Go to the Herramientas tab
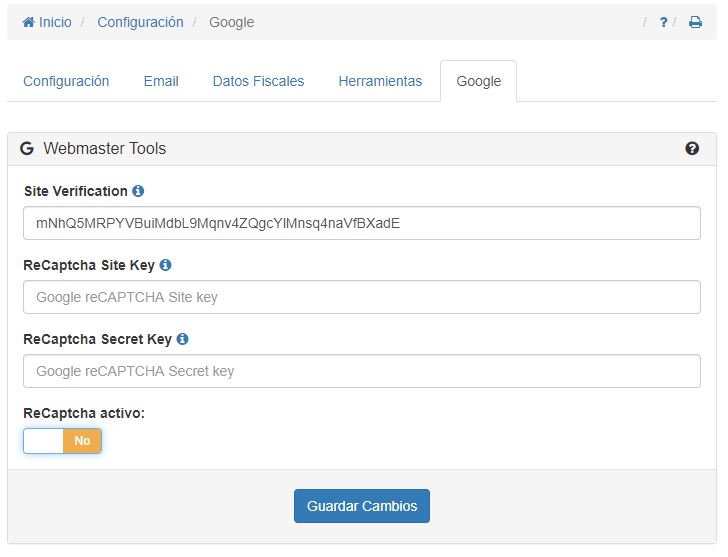 pos(380,81)
